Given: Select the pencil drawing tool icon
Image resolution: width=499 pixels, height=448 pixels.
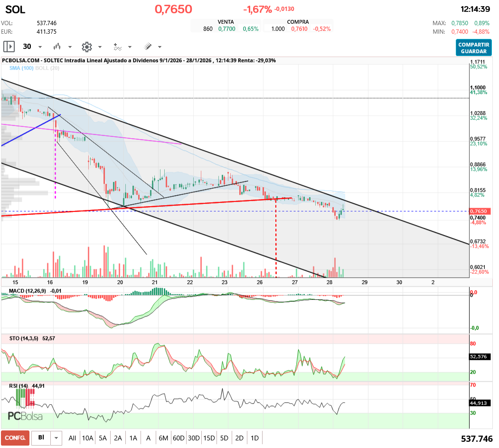Looking at the screenshot, I should coord(148,47).
